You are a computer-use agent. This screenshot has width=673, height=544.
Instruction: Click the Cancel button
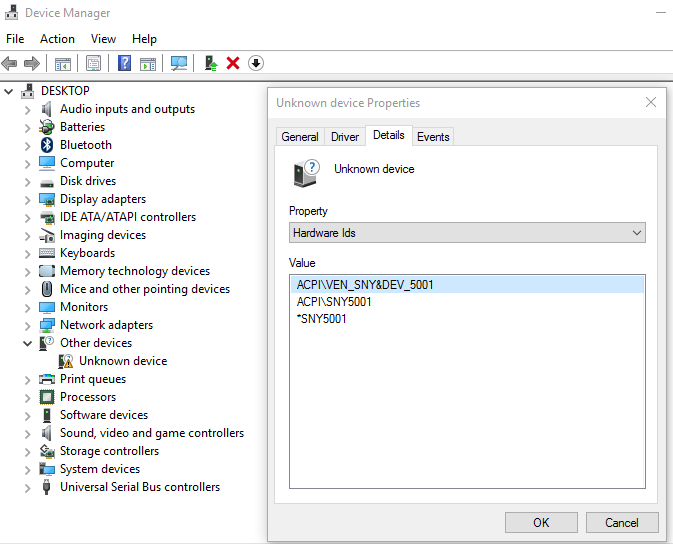(621, 523)
